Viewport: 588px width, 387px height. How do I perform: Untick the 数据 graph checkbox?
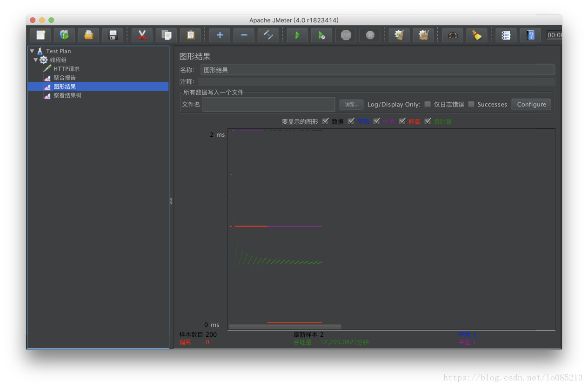(x=326, y=121)
